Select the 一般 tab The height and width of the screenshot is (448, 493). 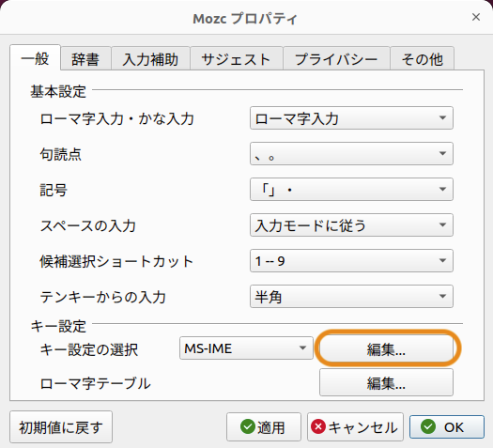coord(36,58)
